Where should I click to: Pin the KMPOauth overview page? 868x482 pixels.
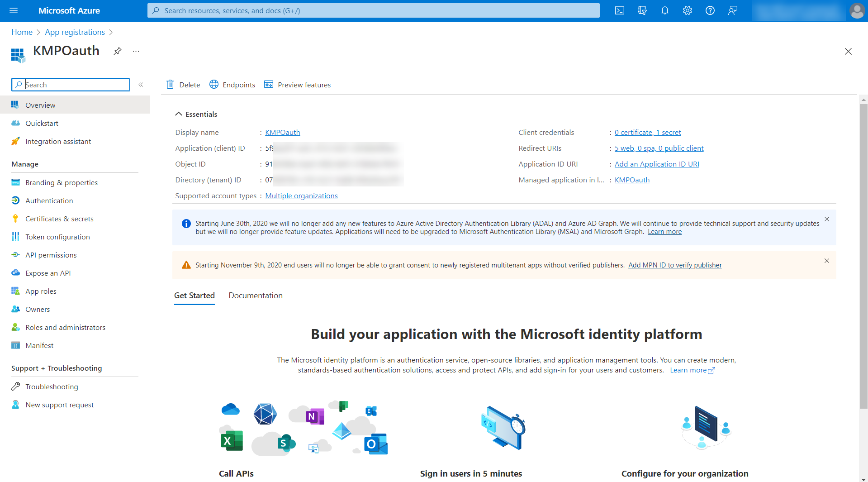pos(117,51)
